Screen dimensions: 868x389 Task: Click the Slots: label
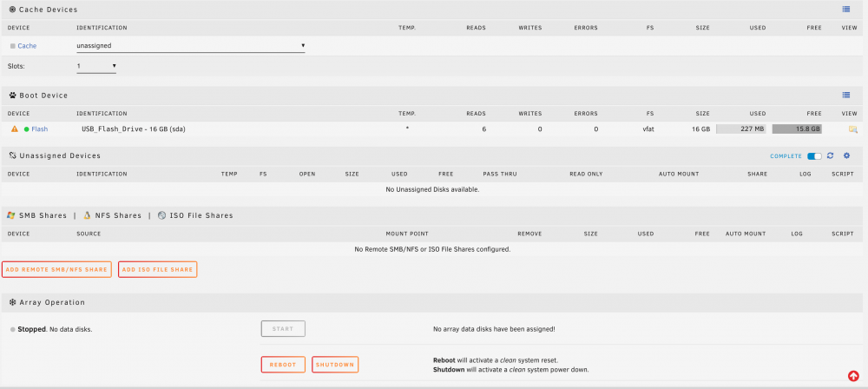pyautogui.click(x=16, y=66)
